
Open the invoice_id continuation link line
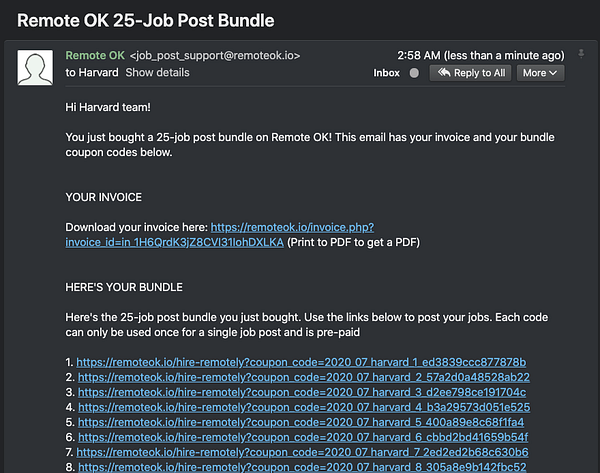(x=174, y=242)
